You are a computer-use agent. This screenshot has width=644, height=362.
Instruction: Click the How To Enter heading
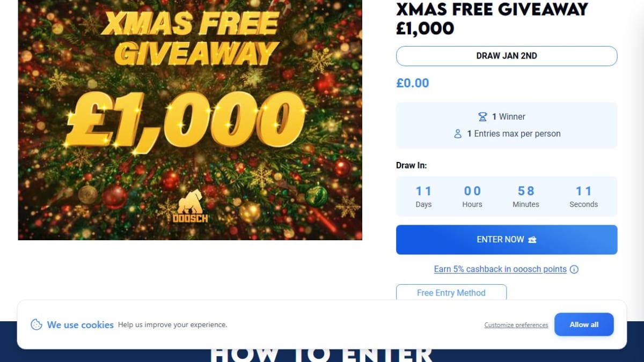tap(321, 354)
